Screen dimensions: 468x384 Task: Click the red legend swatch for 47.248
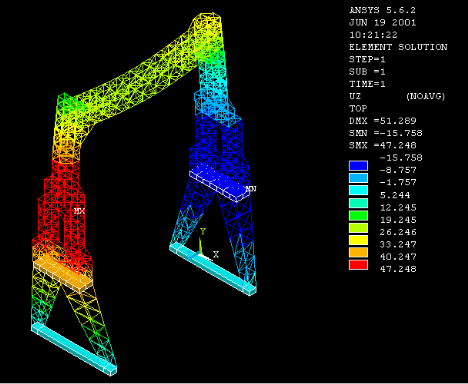[358, 265]
